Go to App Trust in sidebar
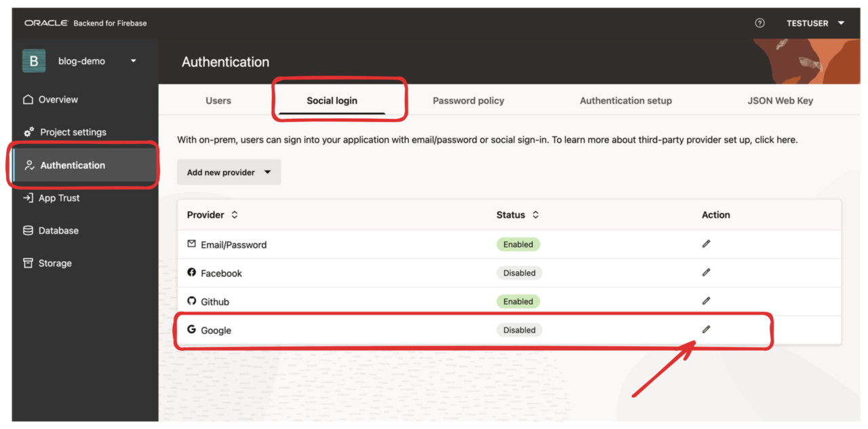 pyautogui.click(x=52, y=198)
